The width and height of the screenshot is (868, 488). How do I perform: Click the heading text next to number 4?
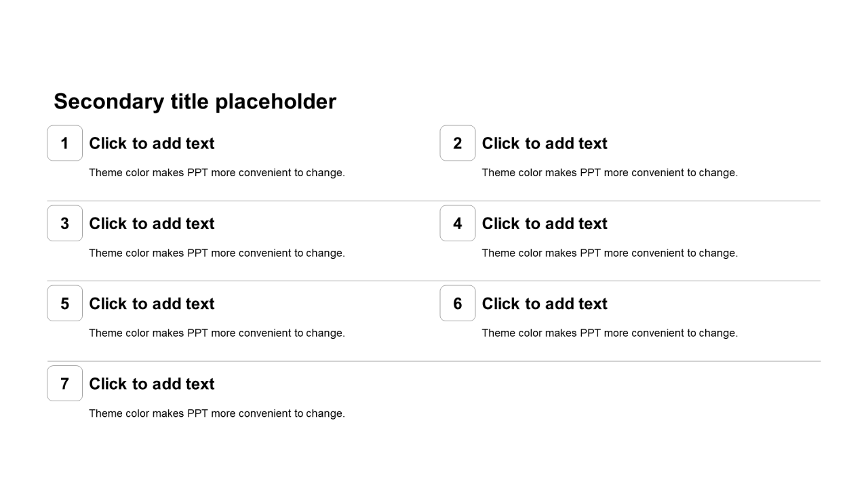pyautogui.click(x=545, y=224)
